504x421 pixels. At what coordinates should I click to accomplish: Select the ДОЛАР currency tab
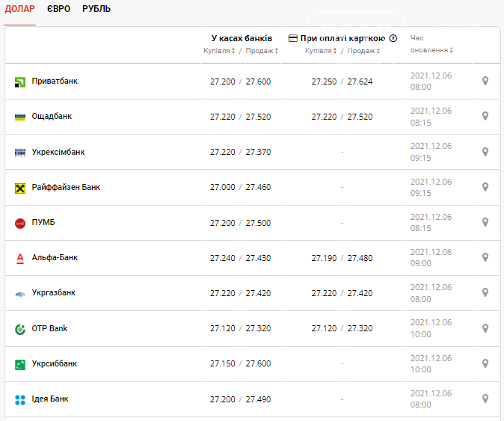pyautogui.click(x=19, y=9)
